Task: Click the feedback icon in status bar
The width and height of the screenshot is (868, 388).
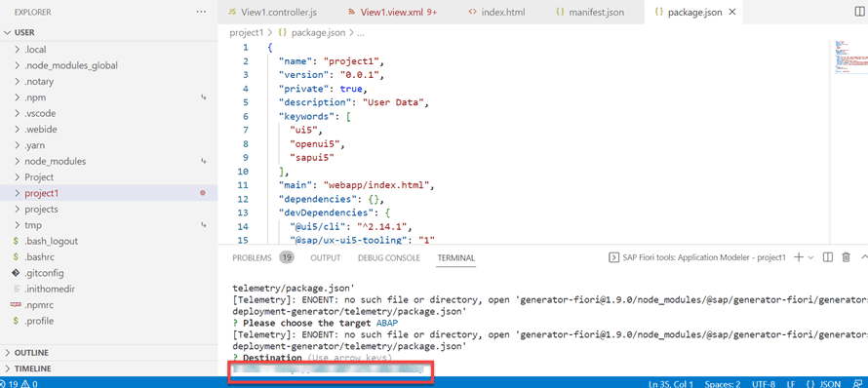Action: tap(858, 383)
